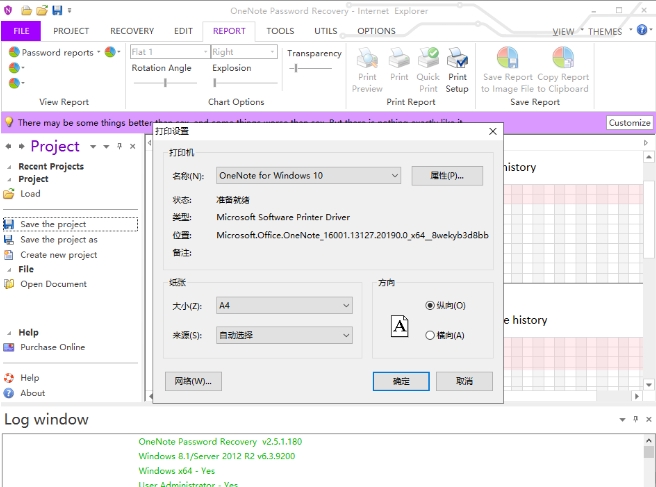This screenshot has height=487, width=656.
Task: Click the report horizontal scrollbar right arrow
Action: point(636,396)
